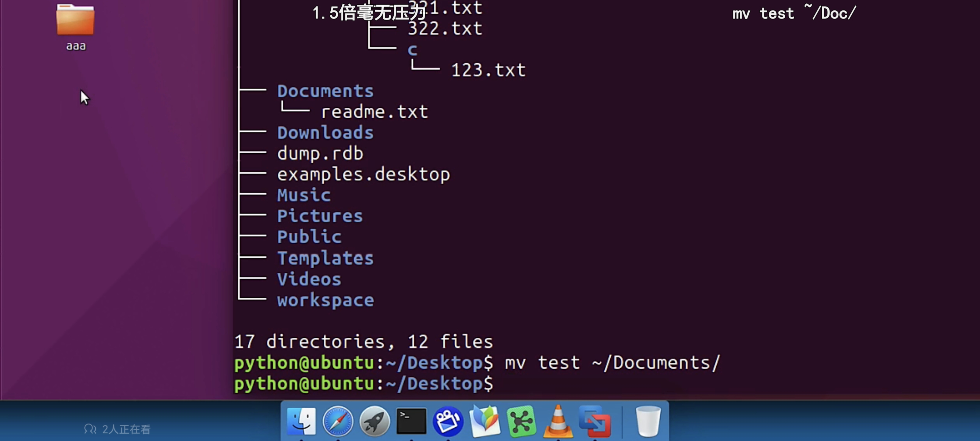Click Templates directory name in terminal

pyautogui.click(x=325, y=258)
